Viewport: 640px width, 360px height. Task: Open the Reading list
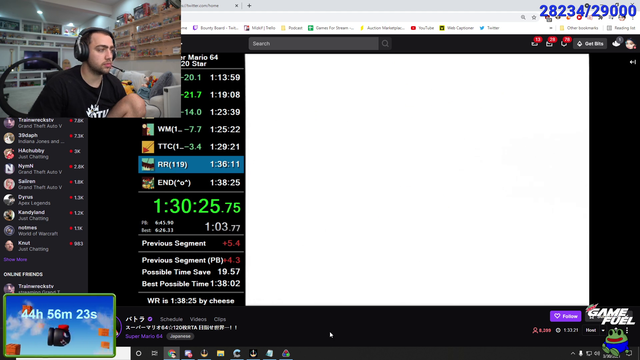621,28
